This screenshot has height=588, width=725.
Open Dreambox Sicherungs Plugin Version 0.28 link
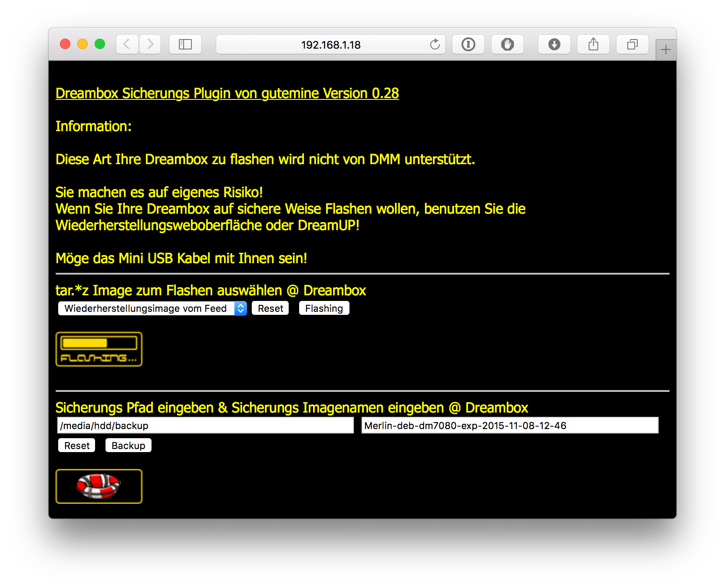[227, 93]
